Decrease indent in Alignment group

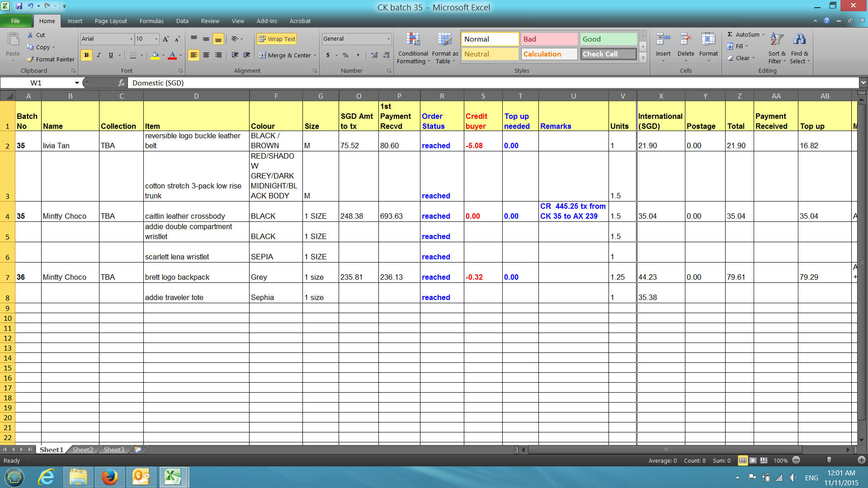pyautogui.click(x=235, y=55)
